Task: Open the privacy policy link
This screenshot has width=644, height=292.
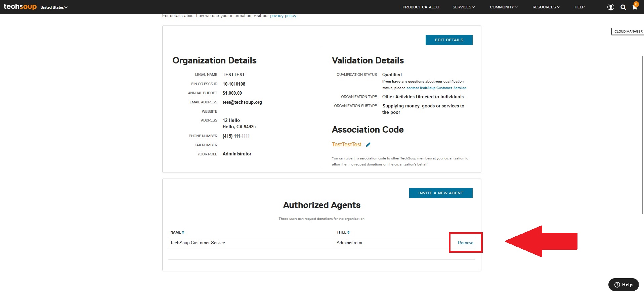Action: coord(283,16)
